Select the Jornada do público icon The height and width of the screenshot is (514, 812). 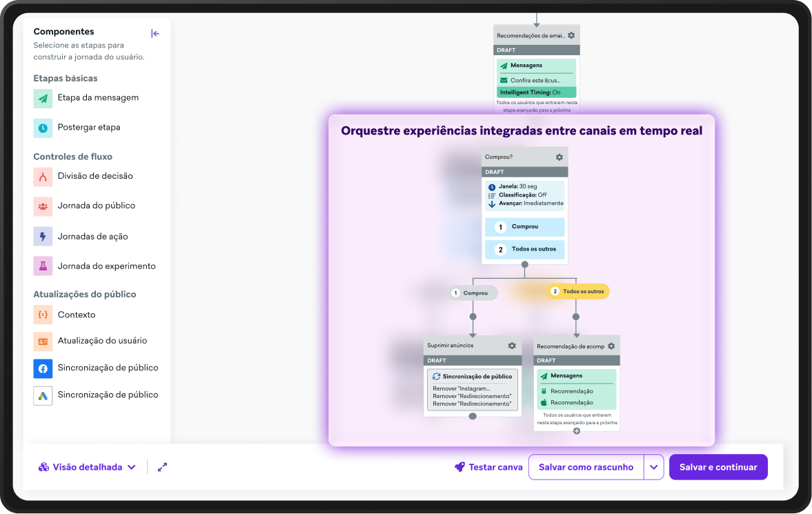tap(43, 206)
